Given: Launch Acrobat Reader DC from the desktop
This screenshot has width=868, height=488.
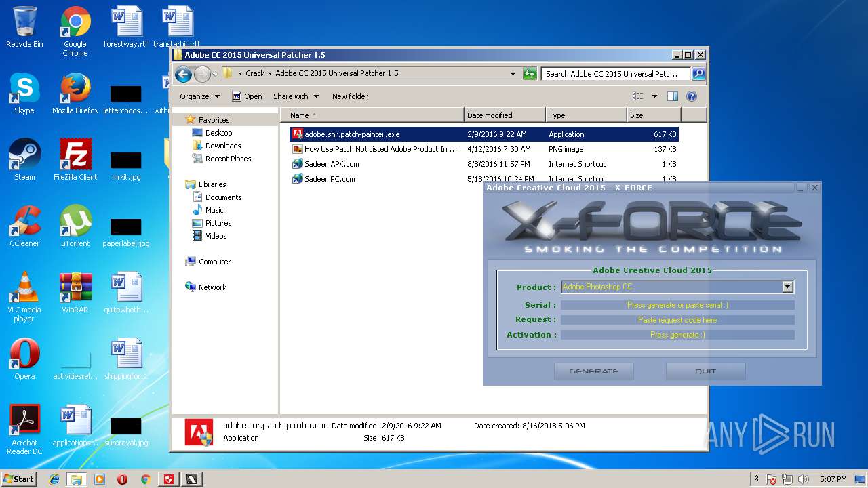Looking at the screenshot, I should click(x=24, y=430).
